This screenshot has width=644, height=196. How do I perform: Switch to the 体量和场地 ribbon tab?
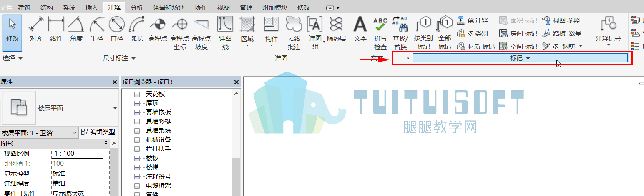pos(169,7)
